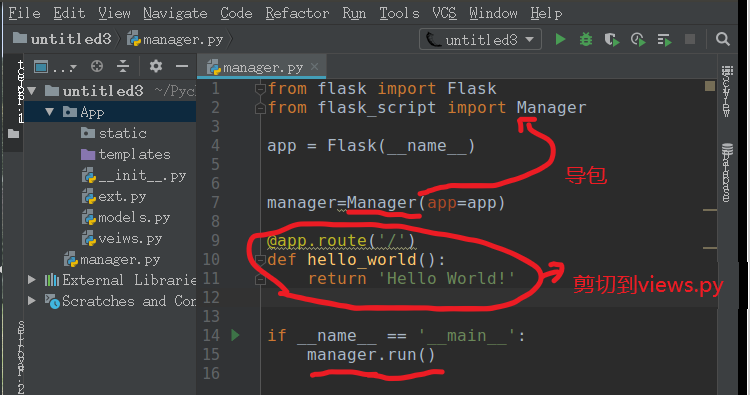750x395 pixels.
Task: Run the untitled3 configuration with the green play icon
Action: tap(560, 39)
